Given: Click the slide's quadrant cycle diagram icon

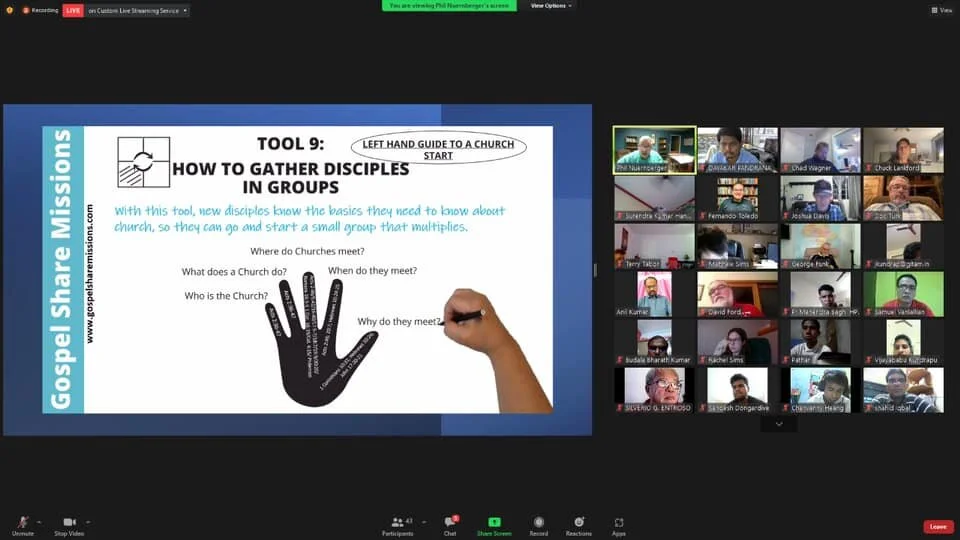Looking at the screenshot, I should click(143, 162).
